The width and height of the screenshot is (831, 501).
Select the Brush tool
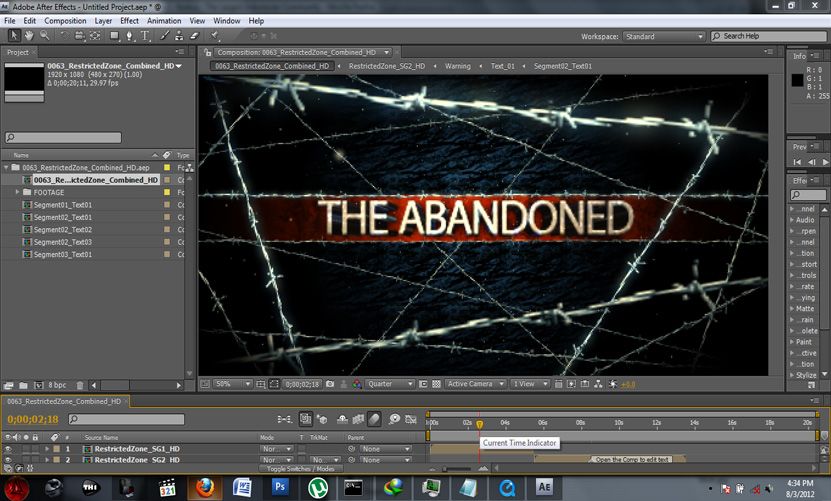pyautogui.click(x=164, y=36)
